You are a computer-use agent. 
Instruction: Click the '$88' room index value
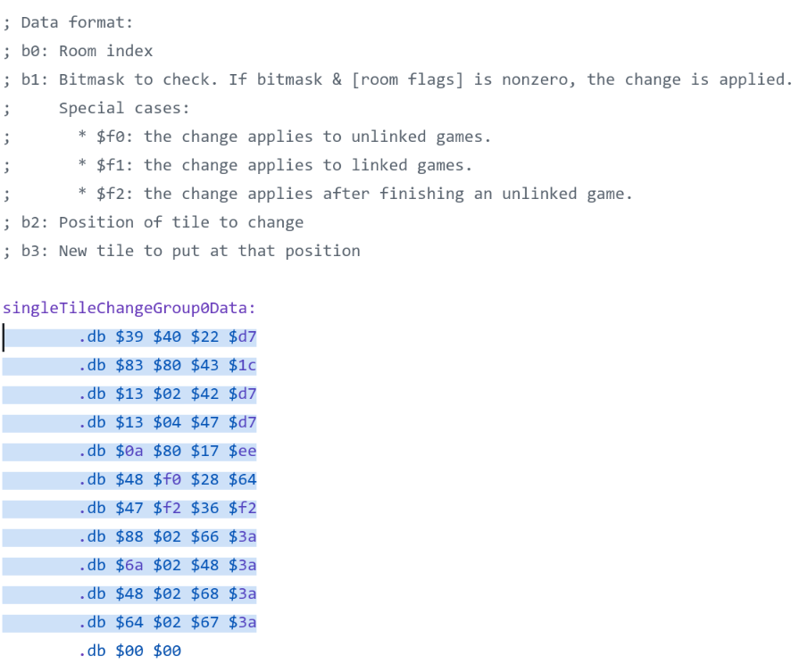pyautogui.click(x=129, y=536)
